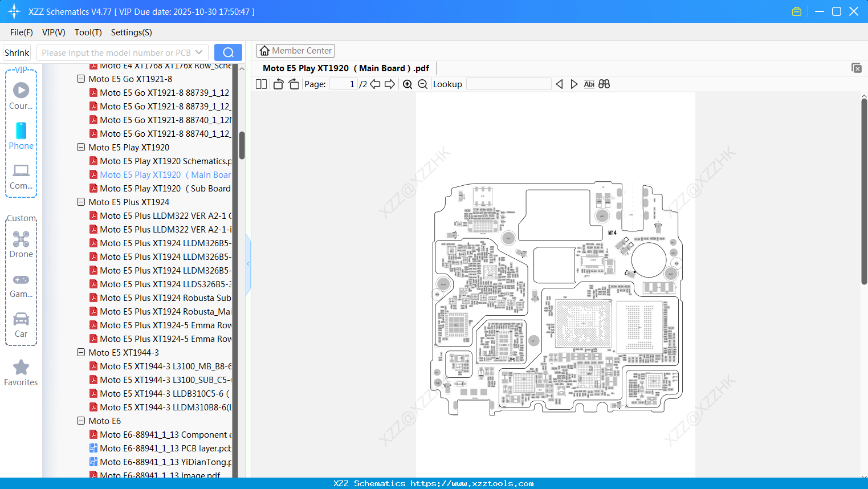
Task: Click the XZZ Schematics app logo
Action: click(14, 11)
